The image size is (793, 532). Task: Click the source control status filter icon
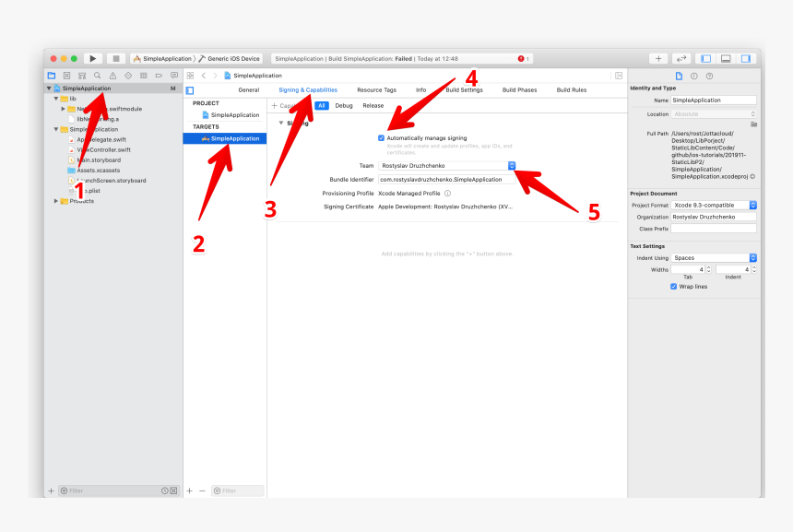pyautogui.click(x=173, y=491)
